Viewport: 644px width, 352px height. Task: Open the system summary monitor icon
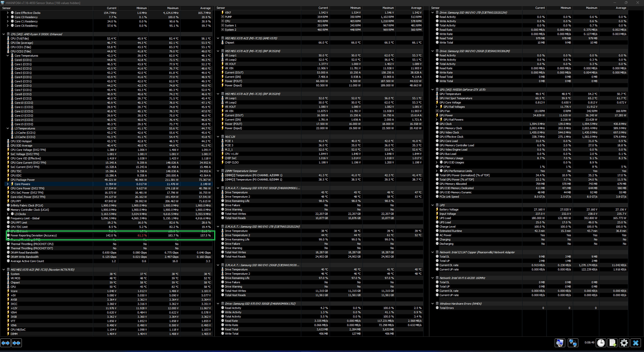[560, 343]
